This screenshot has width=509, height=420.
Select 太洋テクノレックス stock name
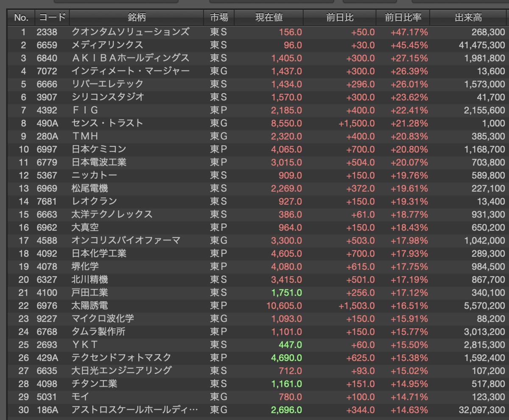pos(112,214)
